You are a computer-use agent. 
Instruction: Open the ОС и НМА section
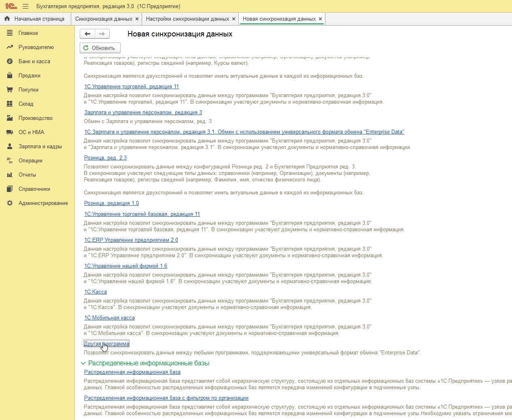[x=31, y=132]
